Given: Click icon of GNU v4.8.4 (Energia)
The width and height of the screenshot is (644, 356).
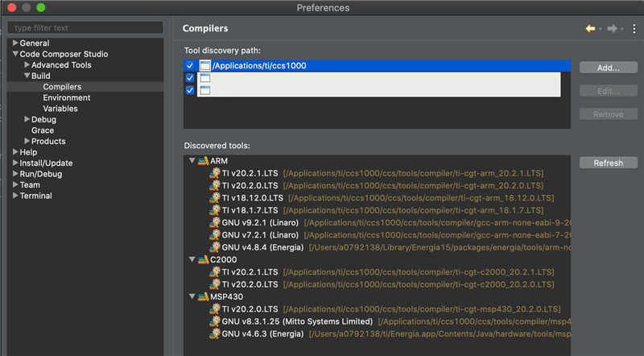Looking at the screenshot, I should tap(215, 247).
